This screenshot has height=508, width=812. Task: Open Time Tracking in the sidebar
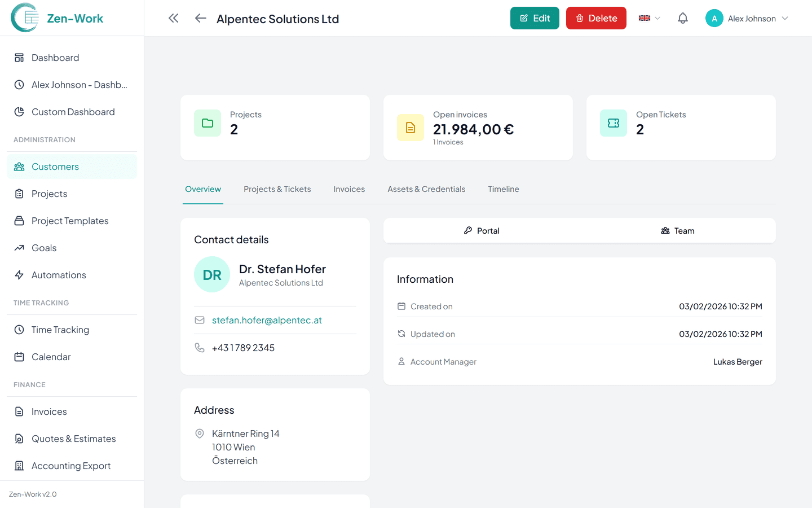[60, 330]
